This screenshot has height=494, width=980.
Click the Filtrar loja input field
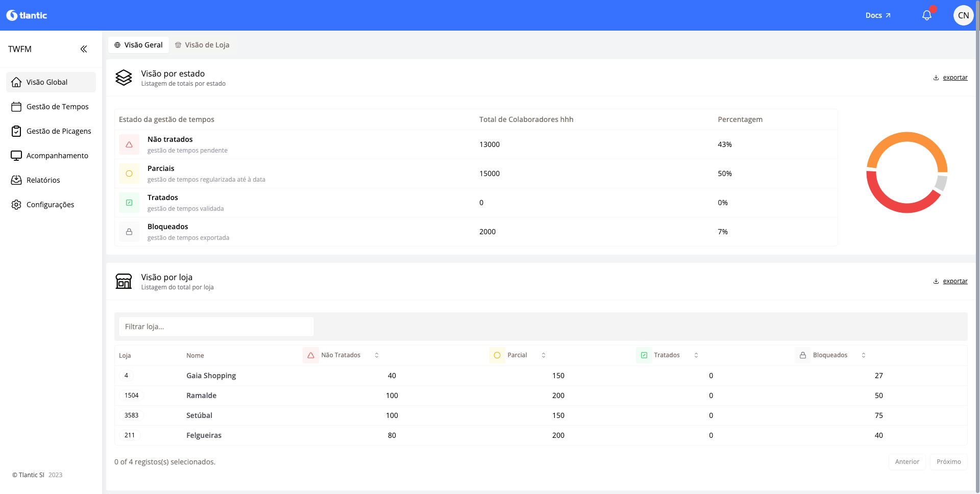click(216, 327)
